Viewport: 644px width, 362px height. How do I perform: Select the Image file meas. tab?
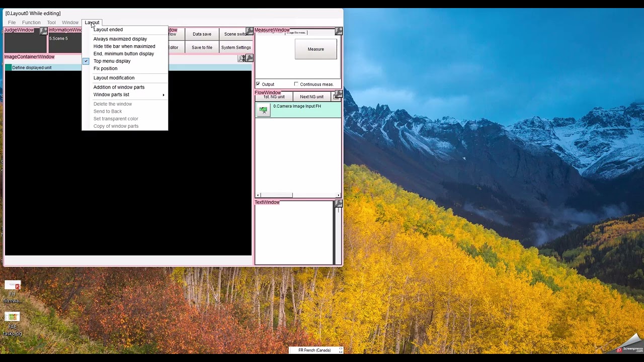296,32
